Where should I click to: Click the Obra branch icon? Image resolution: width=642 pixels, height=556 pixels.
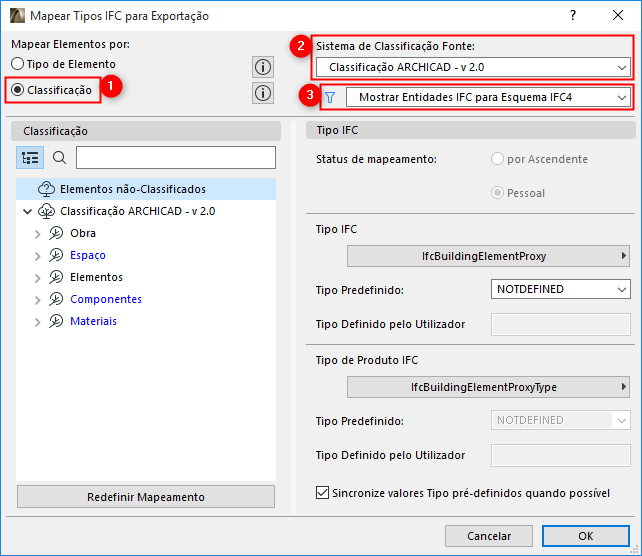(x=56, y=233)
